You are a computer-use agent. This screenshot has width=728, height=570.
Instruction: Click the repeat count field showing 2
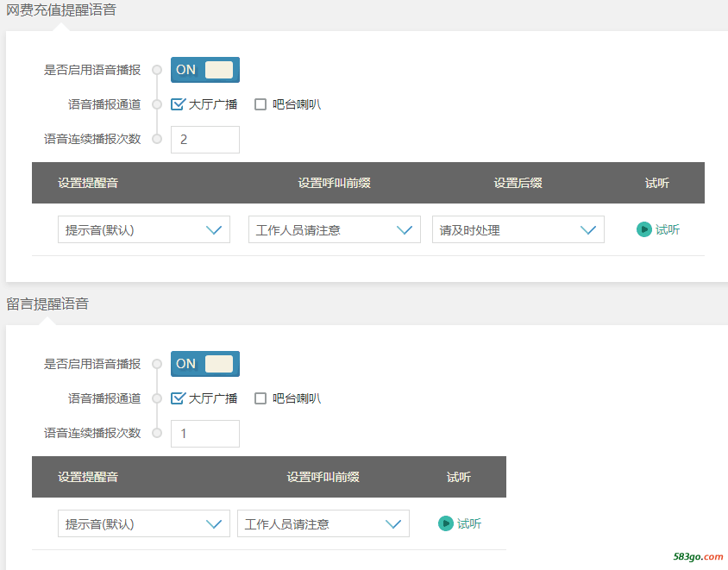click(x=205, y=139)
